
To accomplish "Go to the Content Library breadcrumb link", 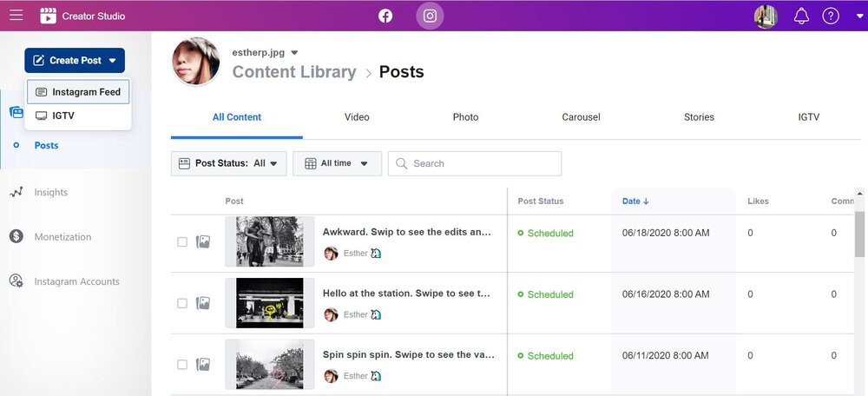I will (x=294, y=72).
